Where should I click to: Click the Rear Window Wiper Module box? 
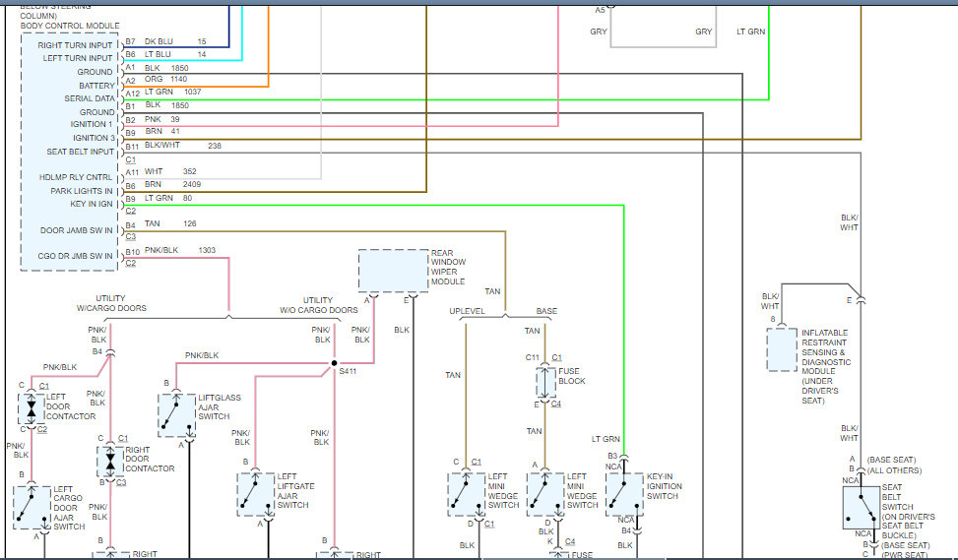pos(393,270)
